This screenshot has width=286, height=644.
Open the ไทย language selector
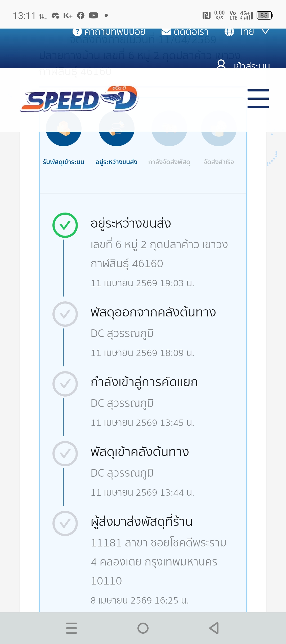coord(247,32)
